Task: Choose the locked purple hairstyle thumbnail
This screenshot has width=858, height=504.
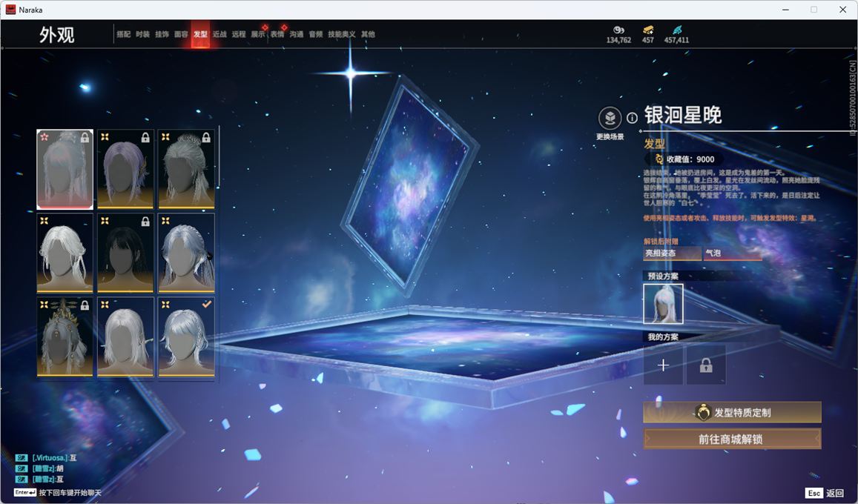Action: [x=125, y=169]
